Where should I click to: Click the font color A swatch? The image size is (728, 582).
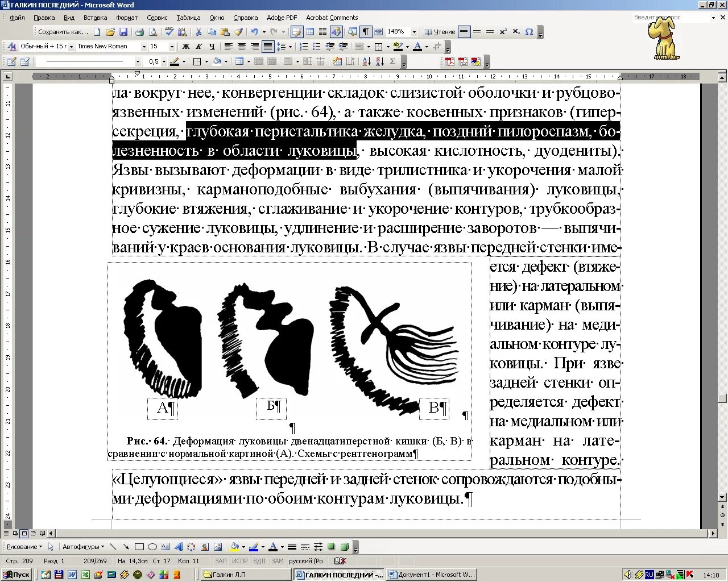[417, 47]
